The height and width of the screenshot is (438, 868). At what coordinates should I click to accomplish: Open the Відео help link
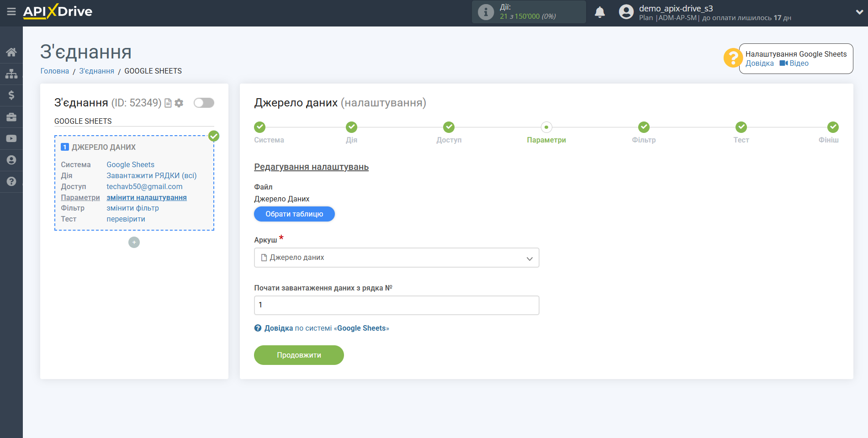coord(798,63)
